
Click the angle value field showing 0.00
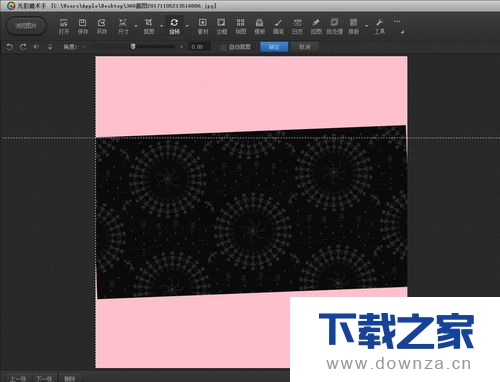(199, 47)
